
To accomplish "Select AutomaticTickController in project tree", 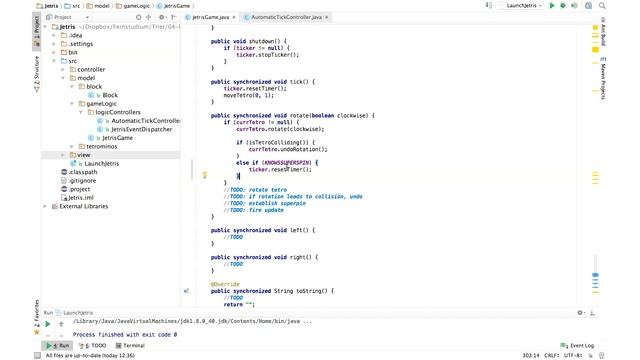I will (145, 121).
